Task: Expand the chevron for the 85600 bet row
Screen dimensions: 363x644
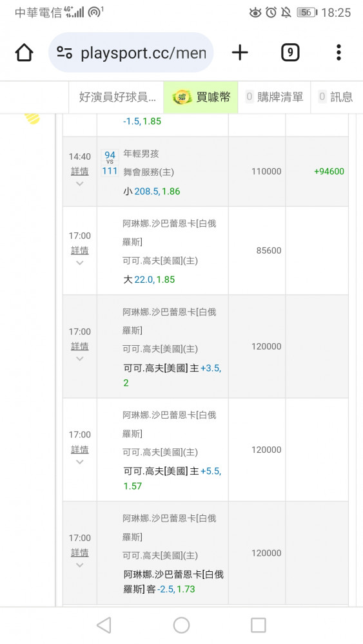Action: 80,263
